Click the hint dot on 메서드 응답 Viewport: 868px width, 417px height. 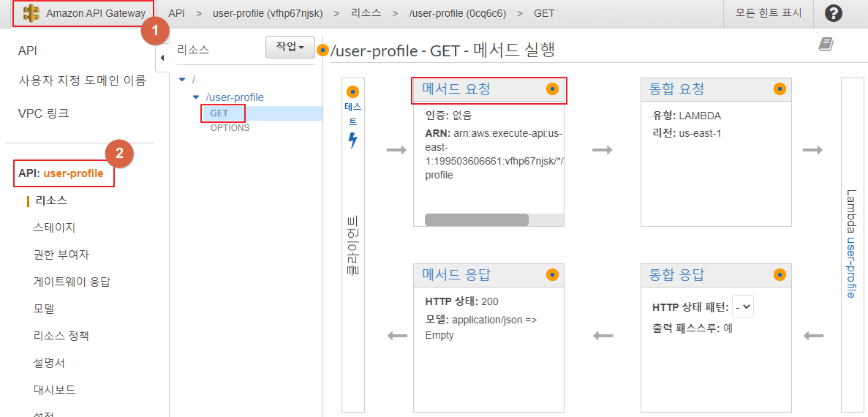(553, 274)
